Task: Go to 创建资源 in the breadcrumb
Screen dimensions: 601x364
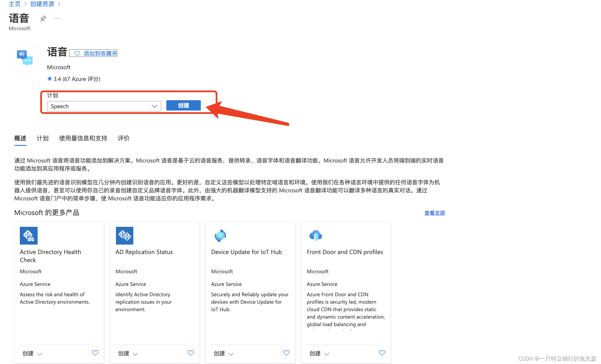Action: (x=42, y=4)
